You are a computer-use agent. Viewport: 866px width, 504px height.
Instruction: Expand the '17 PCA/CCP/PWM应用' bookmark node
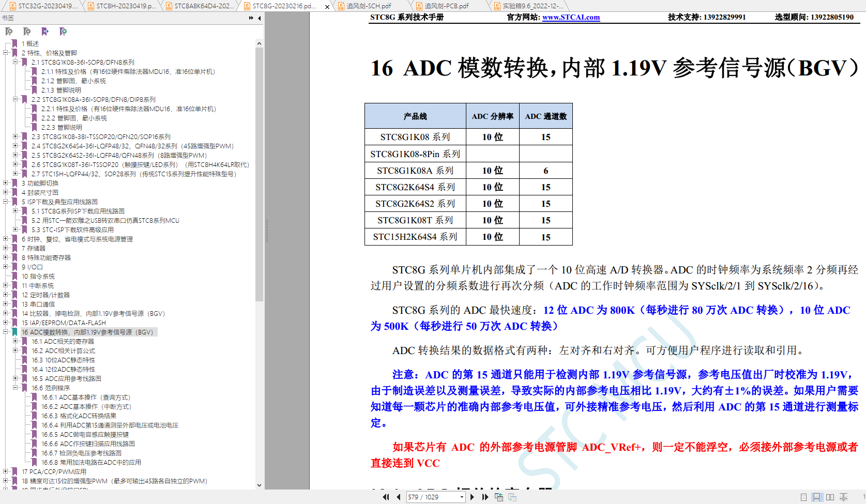point(6,471)
